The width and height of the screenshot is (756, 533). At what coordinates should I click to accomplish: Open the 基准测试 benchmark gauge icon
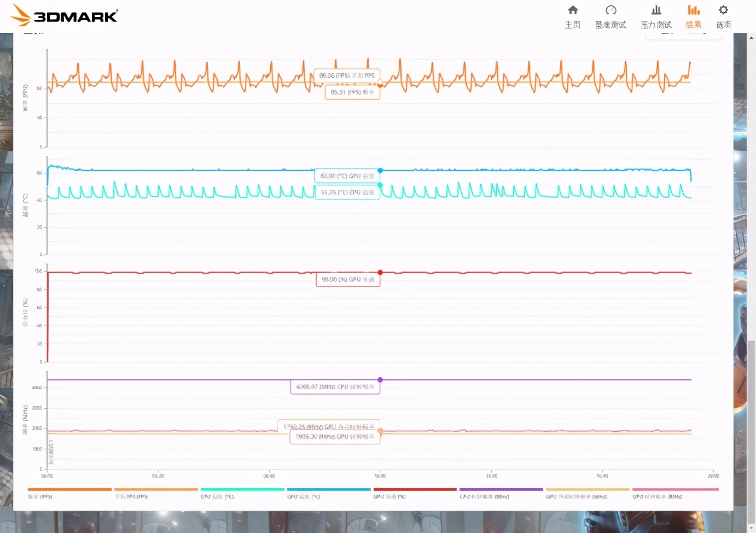tap(610, 16)
